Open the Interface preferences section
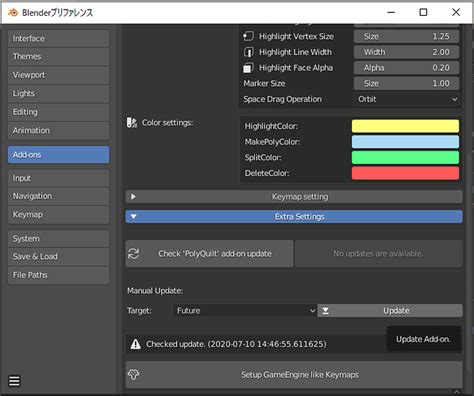Screen dimensions: 474x396 [x=58, y=38]
